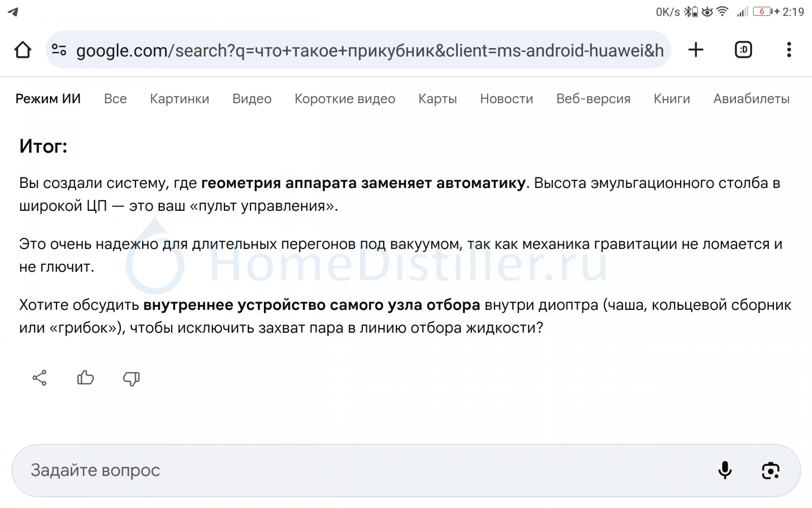812x508 pixels.
Task: Switch to the 'Картинки' tab
Action: coord(180,99)
